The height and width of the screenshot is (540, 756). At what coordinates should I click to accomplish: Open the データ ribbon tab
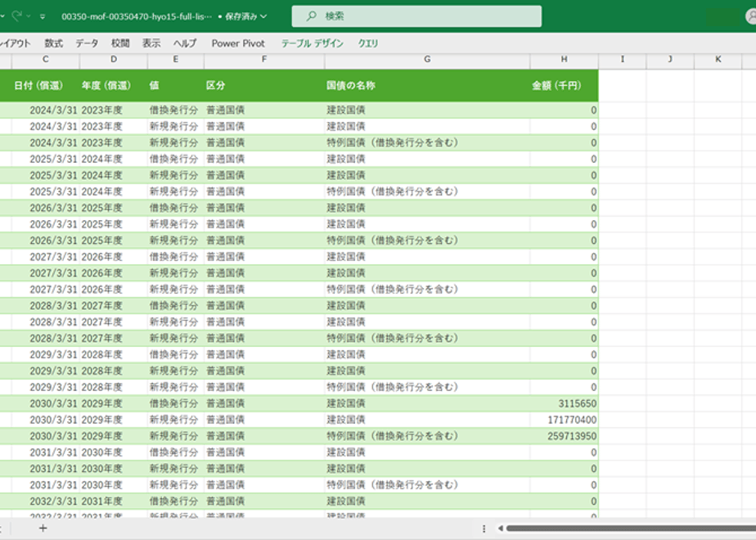[x=87, y=43]
